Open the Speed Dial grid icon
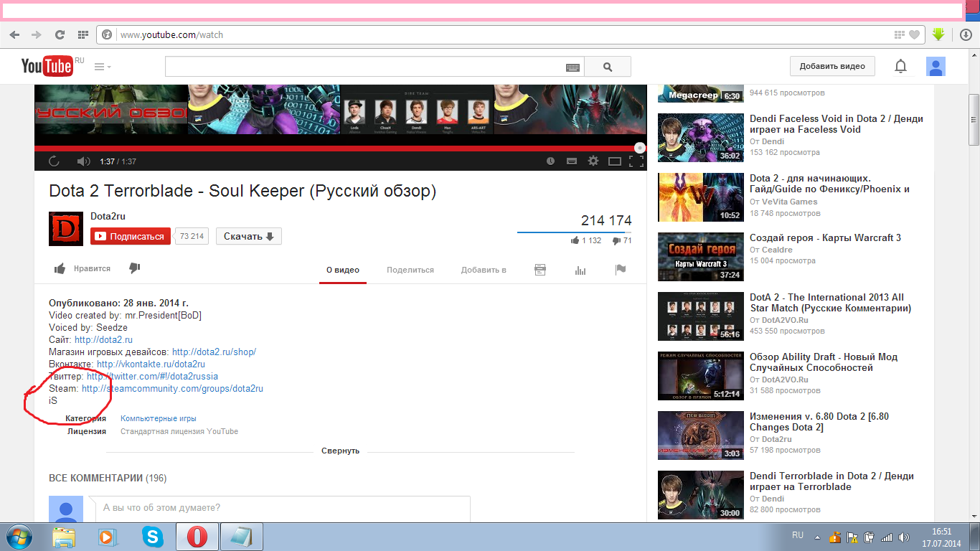 (x=83, y=34)
